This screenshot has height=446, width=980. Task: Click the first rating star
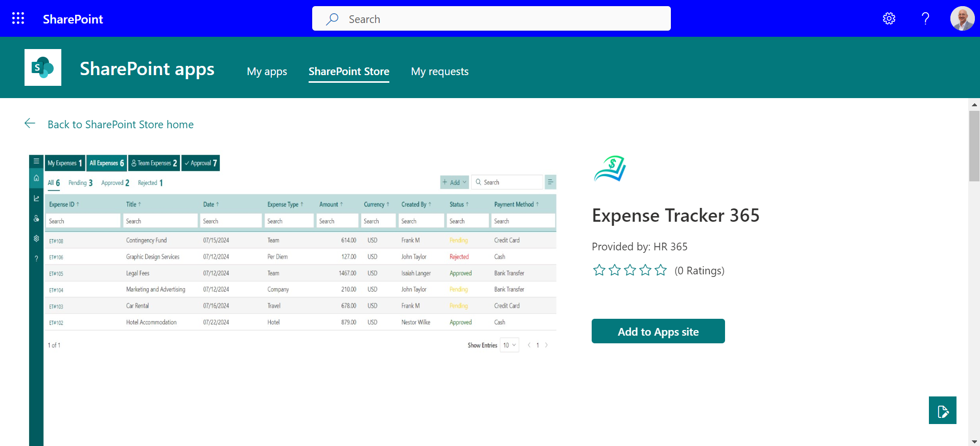pos(599,270)
